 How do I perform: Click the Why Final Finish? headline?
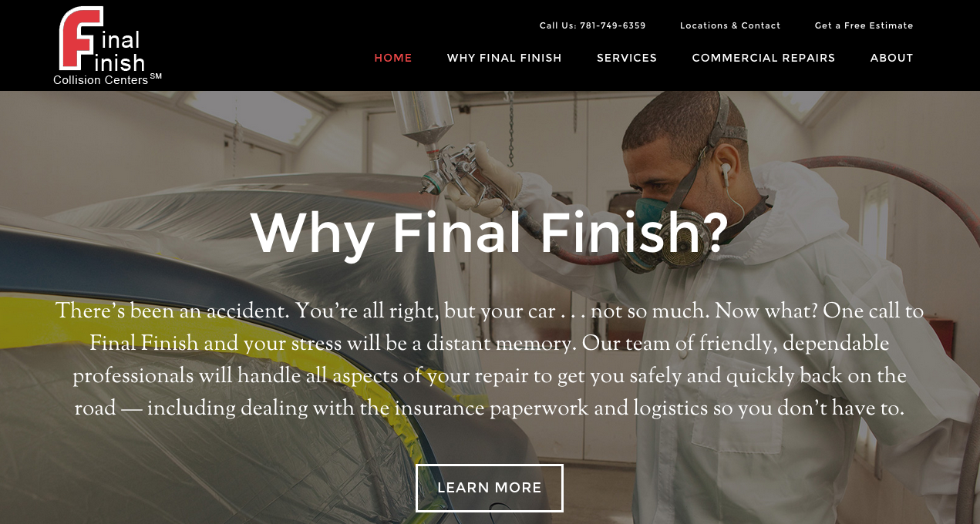[x=490, y=232]
